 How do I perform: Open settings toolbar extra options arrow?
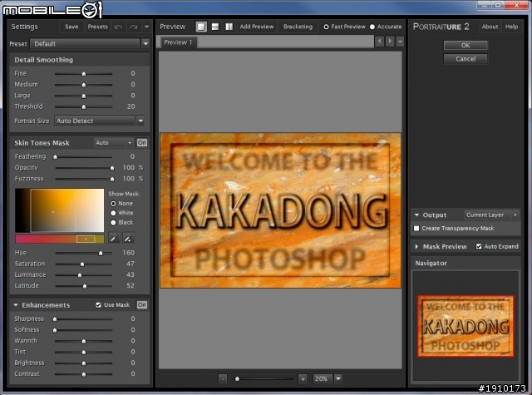pyautogui.click(x=146, y=27)
